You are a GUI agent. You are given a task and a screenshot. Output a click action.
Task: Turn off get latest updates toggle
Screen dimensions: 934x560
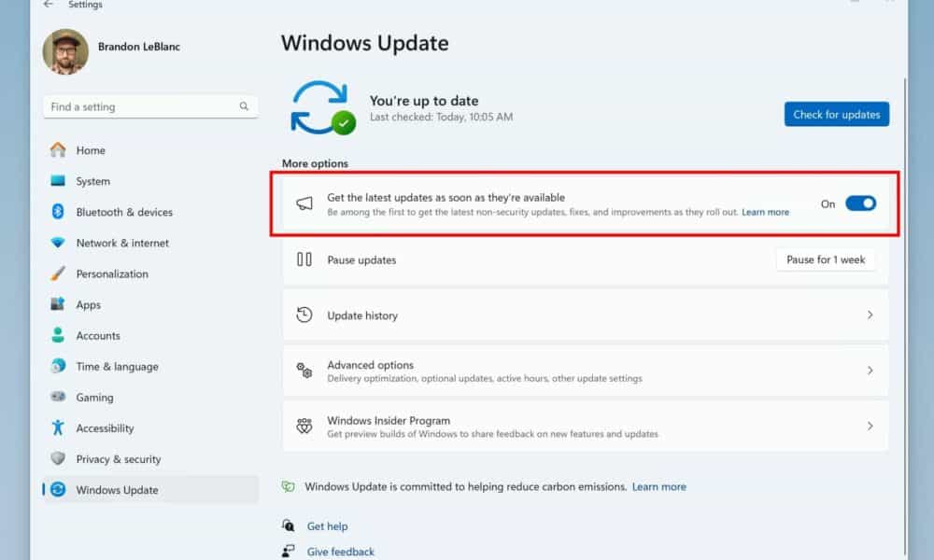pyautogui.click(x=861, y=203)
